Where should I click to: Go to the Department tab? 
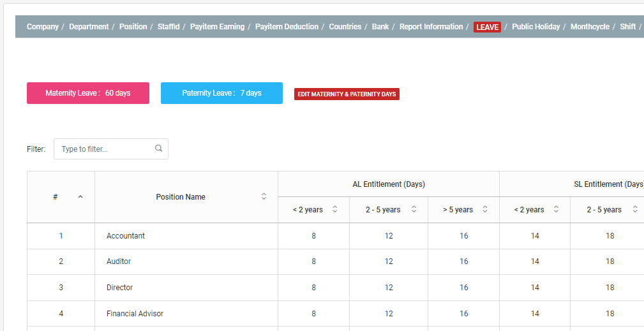(x=89, y=27)
